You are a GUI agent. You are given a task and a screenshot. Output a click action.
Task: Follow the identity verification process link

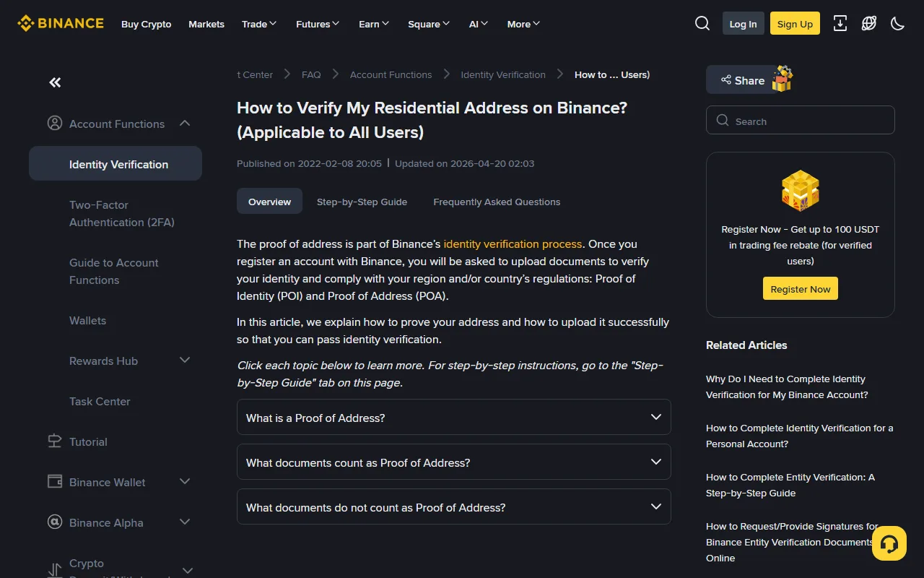pos(513,243)
